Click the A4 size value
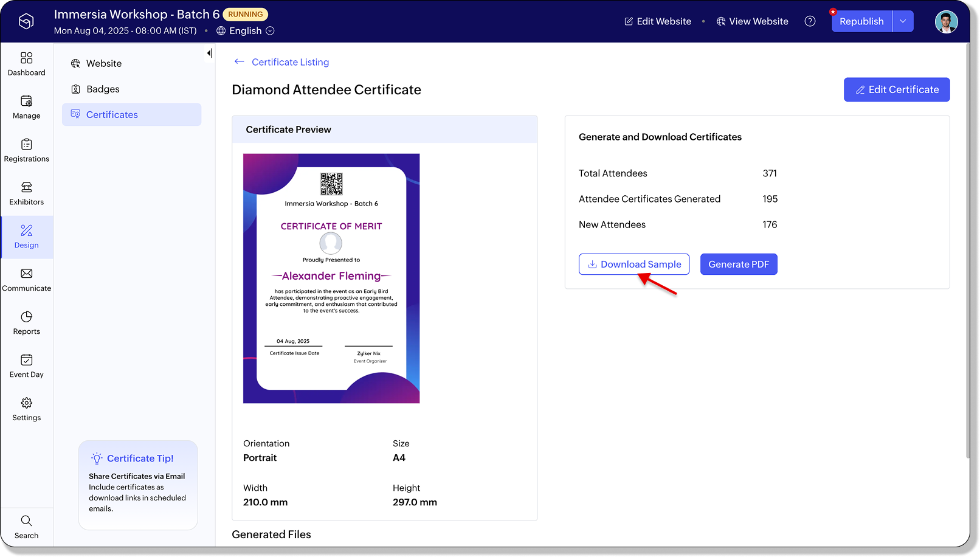Image resolution: width=980 pixels, height=557 pixels. [x=399, y=458]
